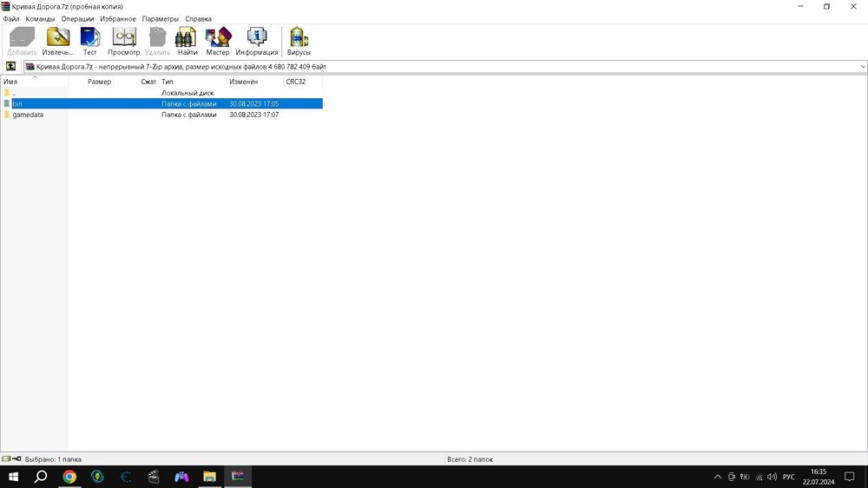Click the key icon in status bar
Screen dimensions: 868x488
click(x=16, y=459)
